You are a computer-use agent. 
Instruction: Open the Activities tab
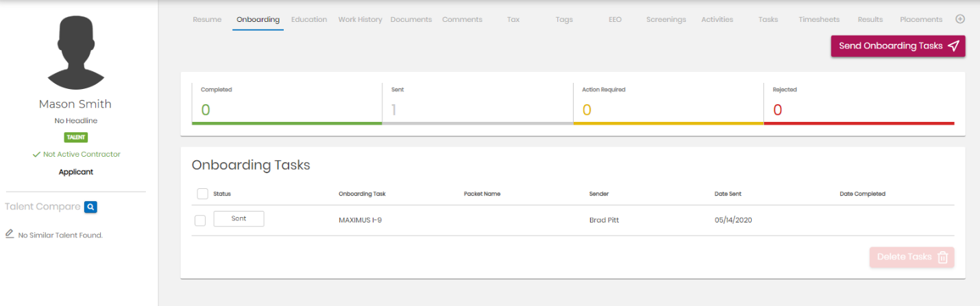click(717, 19)
